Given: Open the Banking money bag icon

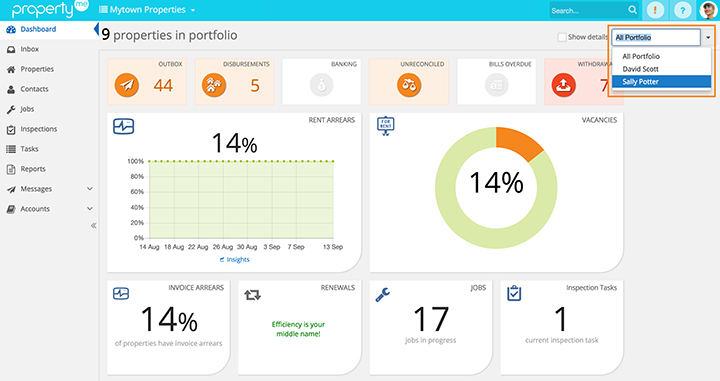Looking at the screenshot, I should (321, 85).
